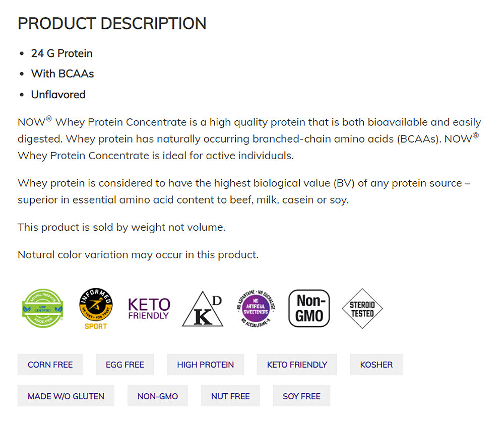504x425 pixels.
Task: Click the Kosher KD triangle symbol
Action: click(x=202, y=309)
